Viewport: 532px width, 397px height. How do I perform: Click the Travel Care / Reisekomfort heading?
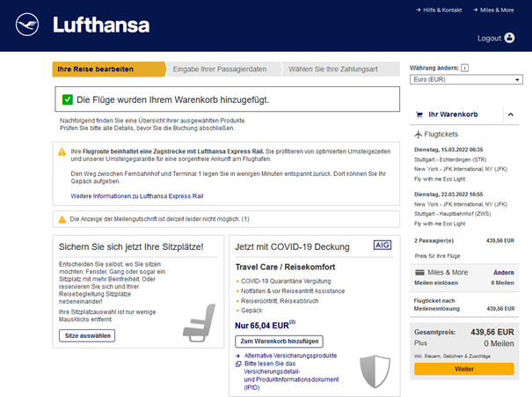285,268
